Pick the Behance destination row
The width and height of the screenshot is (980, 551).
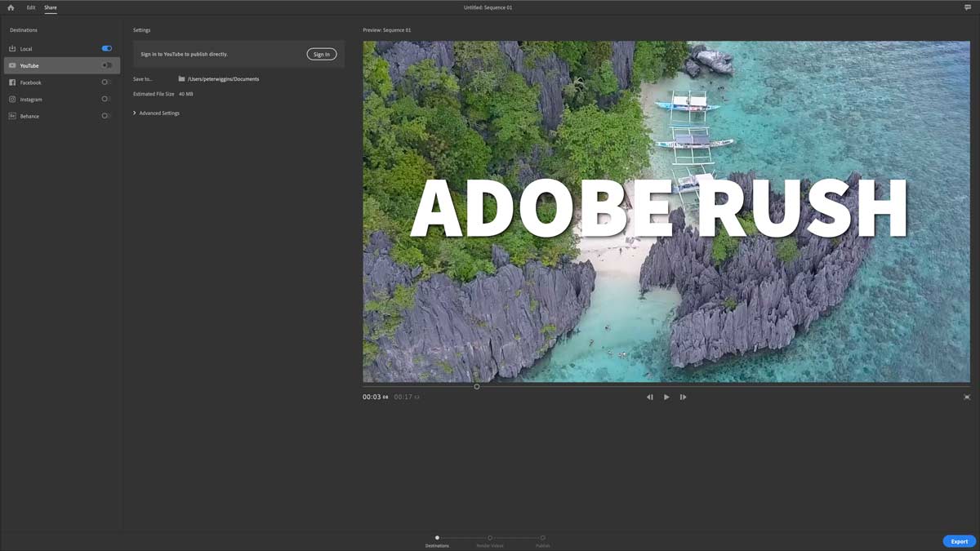click(x=61, y=116)
